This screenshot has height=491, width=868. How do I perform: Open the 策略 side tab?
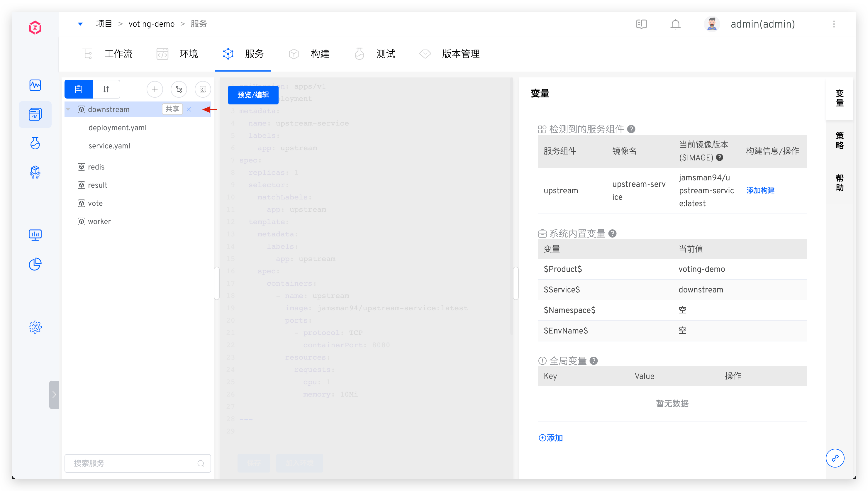point(839,140)
